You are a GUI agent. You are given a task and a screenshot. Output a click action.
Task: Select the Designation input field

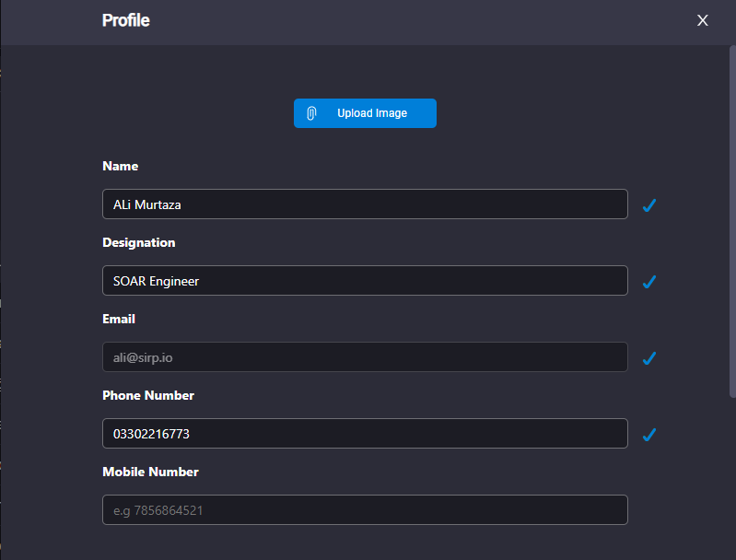(x=365, y=281)
